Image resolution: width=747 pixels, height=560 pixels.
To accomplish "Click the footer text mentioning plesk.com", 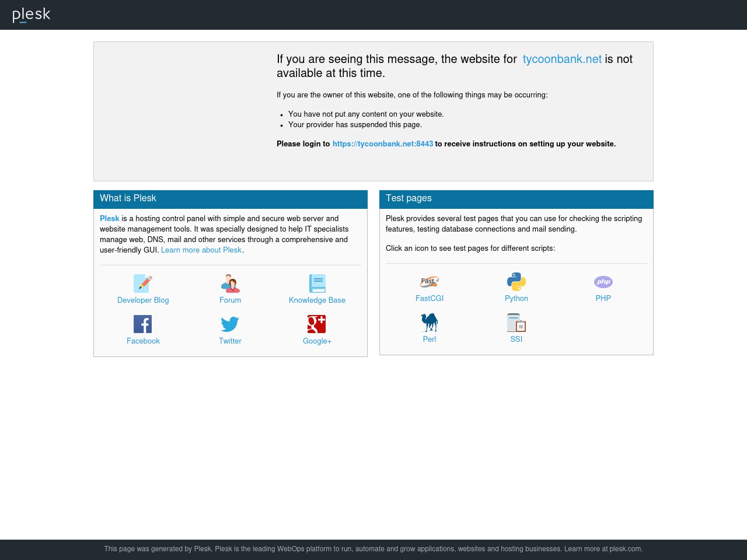I will (373, 549).
